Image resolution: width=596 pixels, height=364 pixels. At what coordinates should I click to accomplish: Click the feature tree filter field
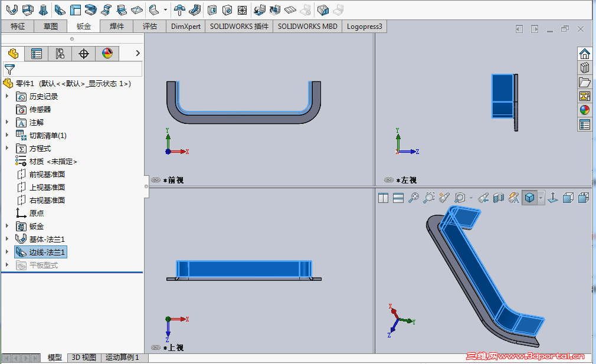point(73,70)
